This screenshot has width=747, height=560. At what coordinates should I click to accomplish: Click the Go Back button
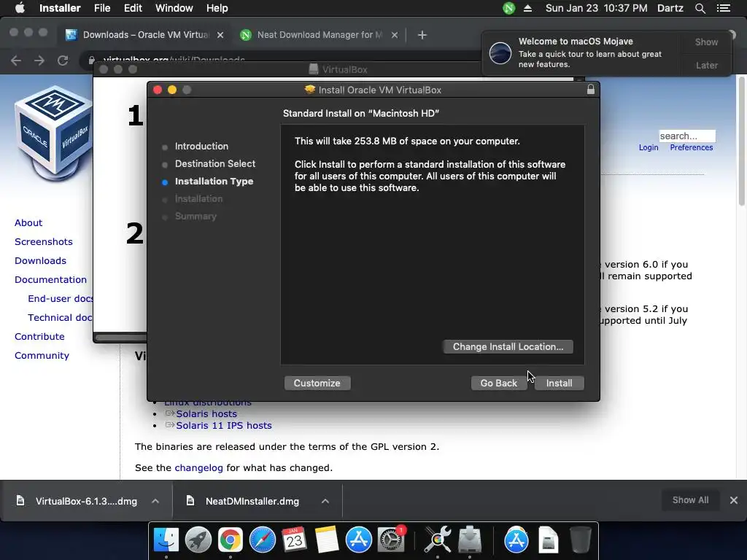pos(498,384)
